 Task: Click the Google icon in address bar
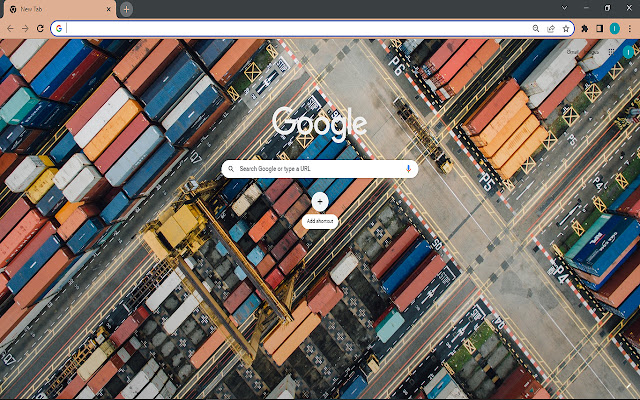point(59,29)
